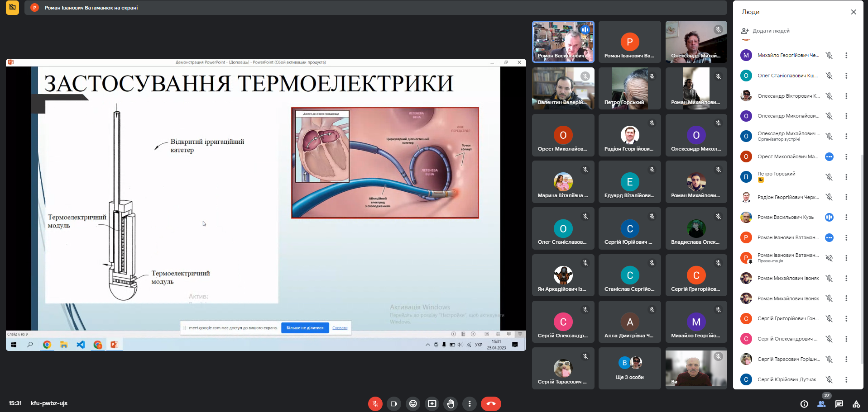Click the volume icon in the shared system tray
This screenshot has width=868, height=412.
tap(460, 345)
